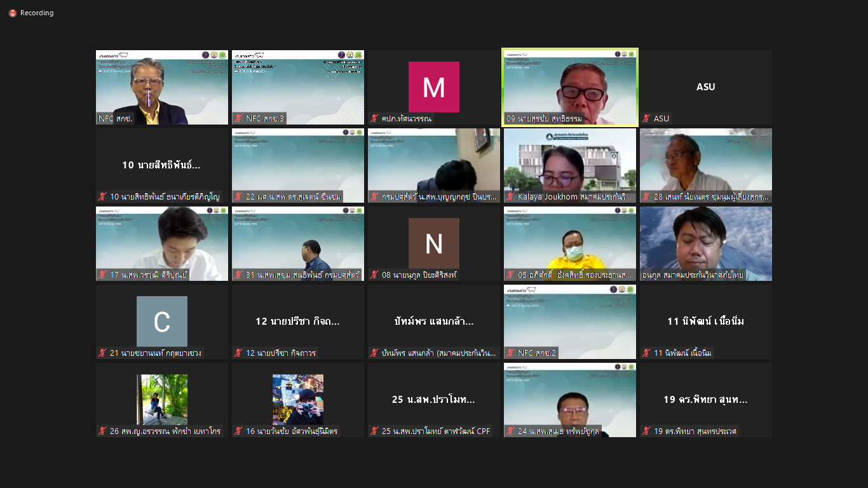This screenshot has width=868, height=488.
Task: Click muted mic icon beside 19 ดร.พิทยา
Action: point(647,431)
